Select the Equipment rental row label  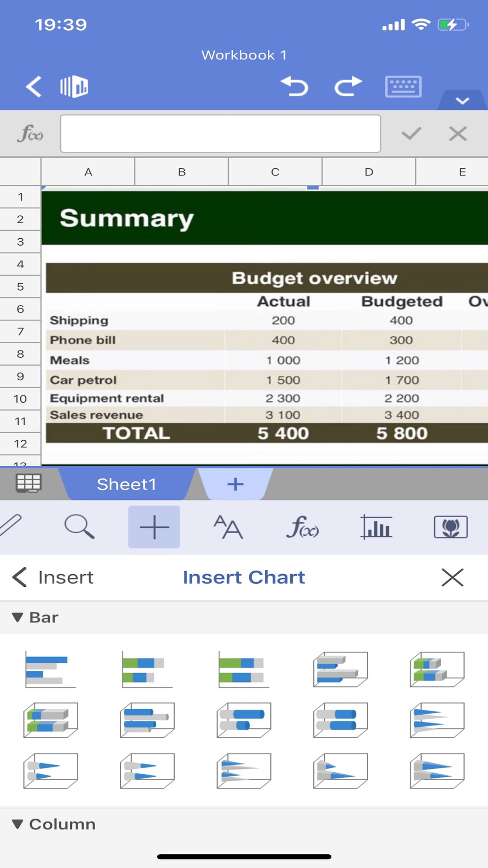tap(107, 398)
